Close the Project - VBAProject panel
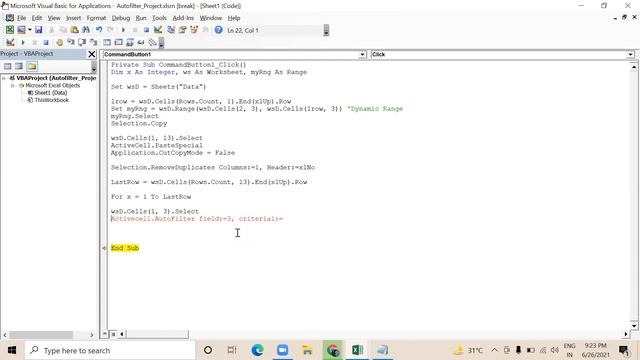This screenshot has height=360, width=640. coord(92,54)
